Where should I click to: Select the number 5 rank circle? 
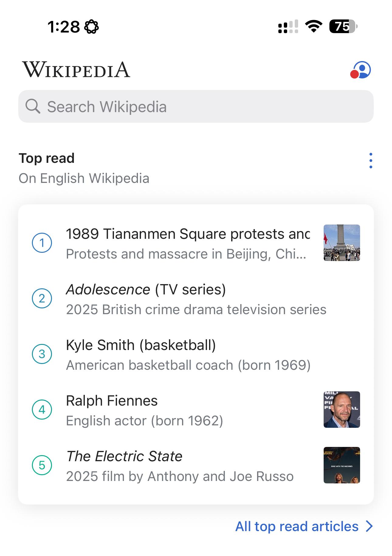pos(42,465)
